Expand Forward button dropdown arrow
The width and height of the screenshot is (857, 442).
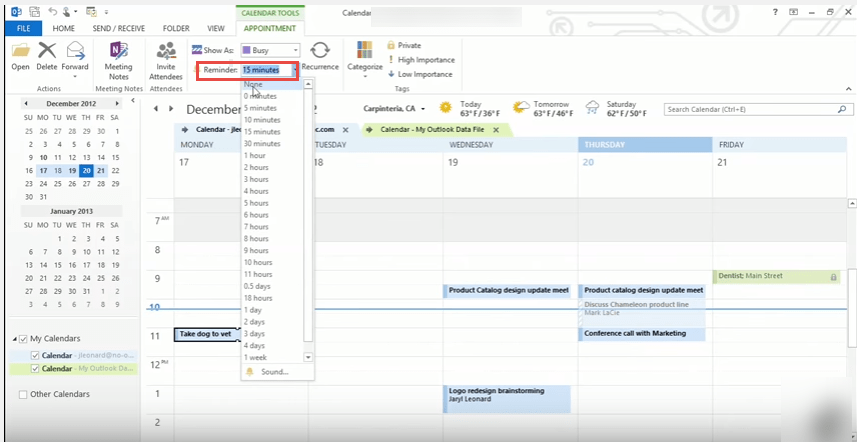click(75, 76)
